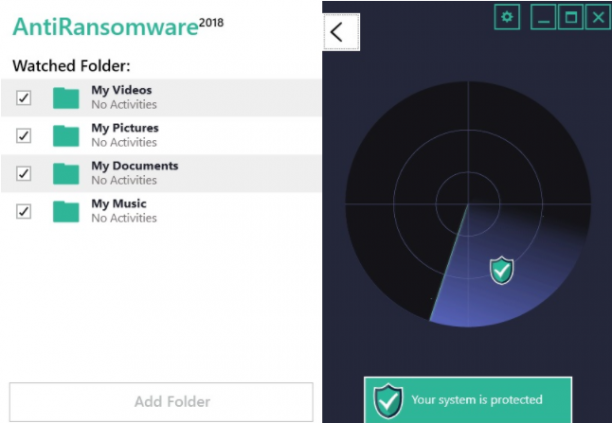Click the My Pictures folder icon
This screenshot has height=423, width=612.
coord(66,136)
